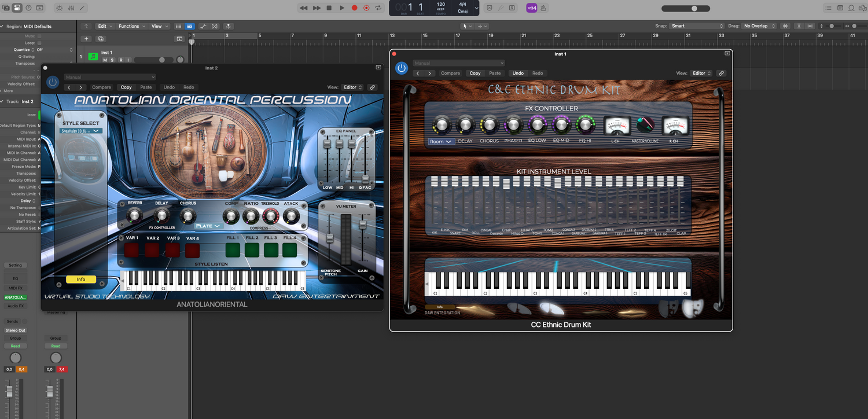
Task: Open the PLATE reverb type dropdown
Action: coord(208,226)
